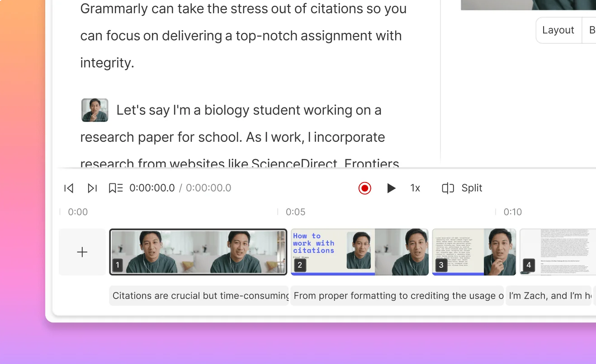Open the 1x playback speed selector
The height and width of the screenshot is (364, 596).
pos(415,188)
